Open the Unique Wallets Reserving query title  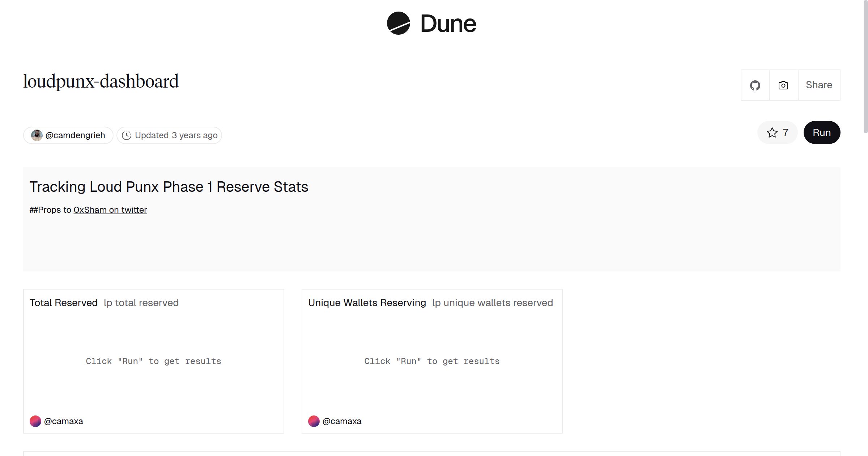(x=367, y=303)
